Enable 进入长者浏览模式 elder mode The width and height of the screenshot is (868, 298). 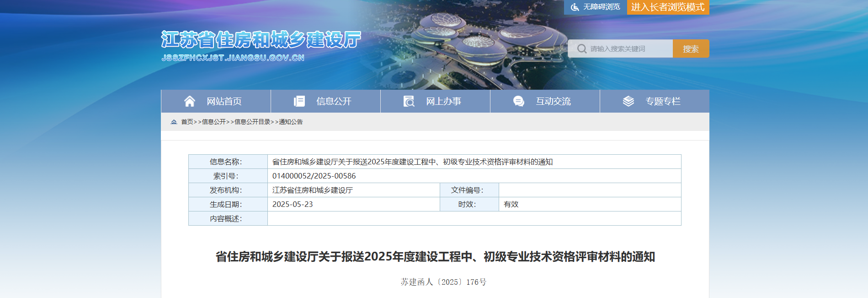click(x=667, y=7)
